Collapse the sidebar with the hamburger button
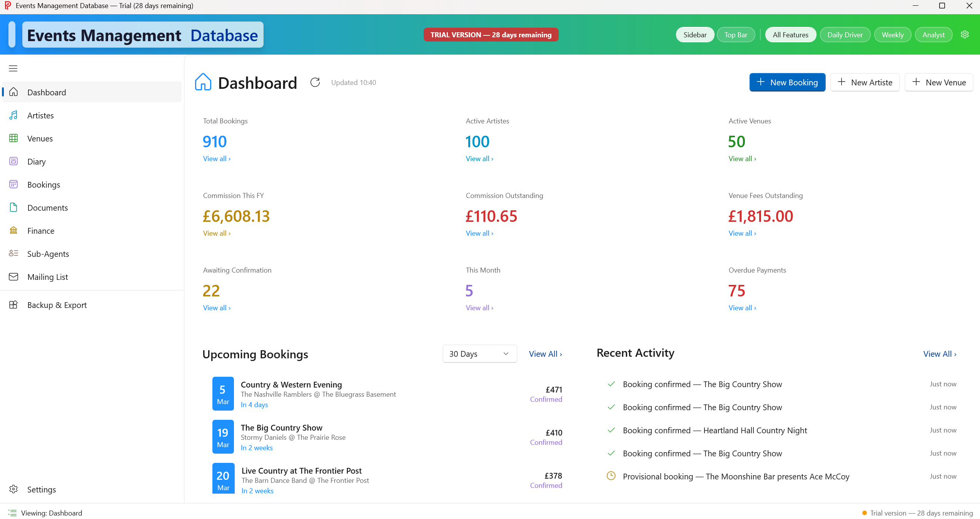 coord(13,68)
